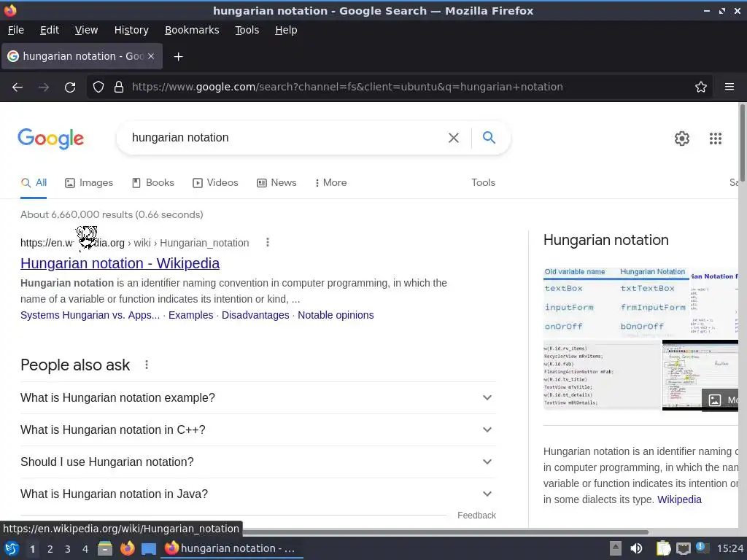Open the Disadvantages sitelink
The height and width of the screenshot is (560, 747).
point(255,315)
